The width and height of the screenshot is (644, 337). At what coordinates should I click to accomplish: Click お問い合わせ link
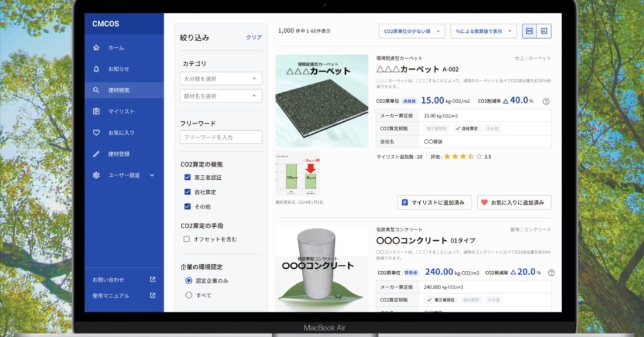coord(108,280)
